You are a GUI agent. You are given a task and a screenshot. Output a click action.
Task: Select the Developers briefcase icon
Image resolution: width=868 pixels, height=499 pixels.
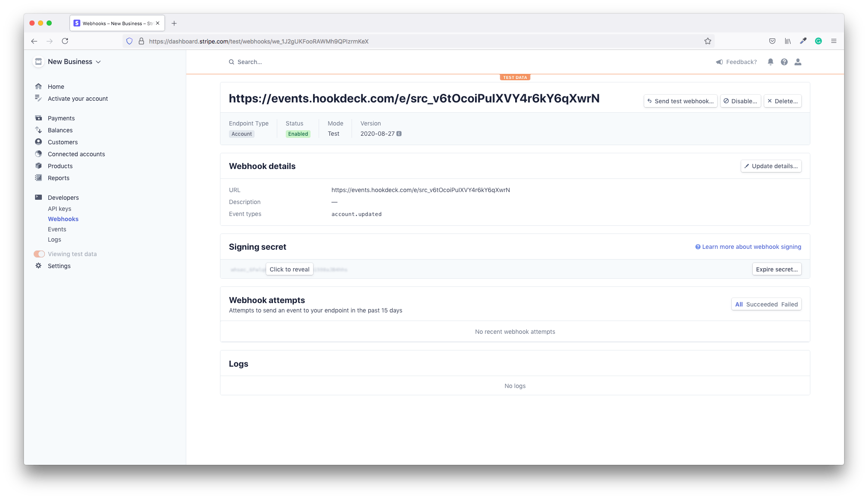(x=38, y=197)
